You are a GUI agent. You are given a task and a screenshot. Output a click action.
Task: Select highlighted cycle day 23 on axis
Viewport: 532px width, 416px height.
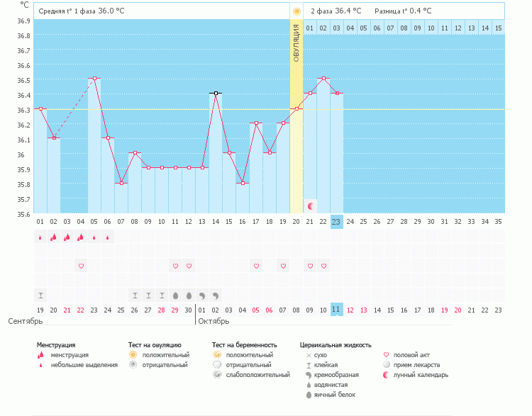(336, 222)
